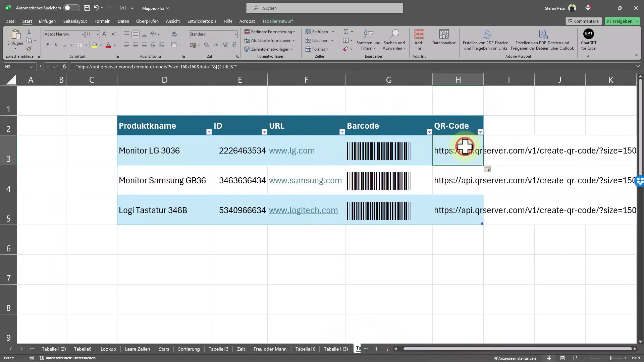Screen dimensions: 644x362
Task: Click the www.logitech.com hyperlink
Action: (x=304, y=210)
